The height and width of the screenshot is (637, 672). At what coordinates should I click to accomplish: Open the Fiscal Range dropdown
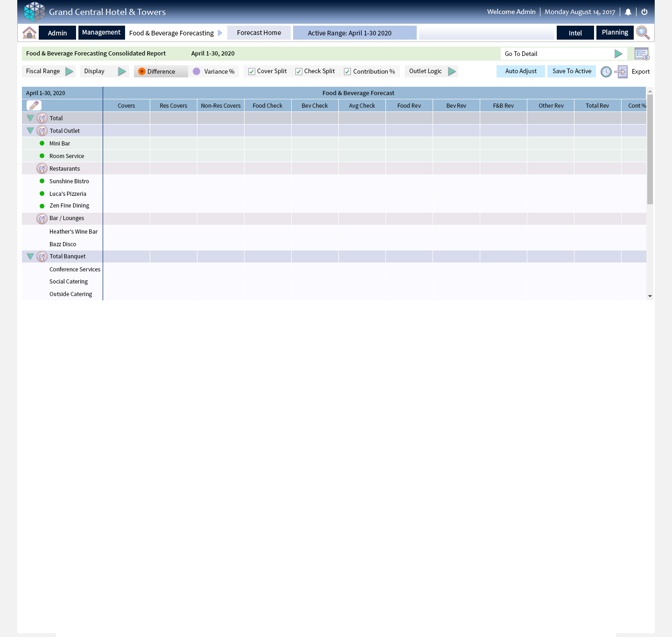(69, 71)
